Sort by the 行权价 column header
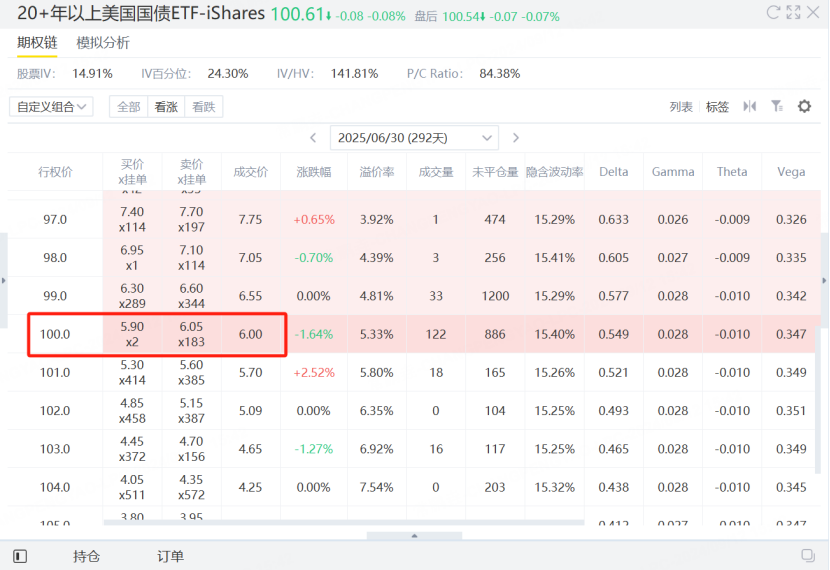 coord(55,172)
